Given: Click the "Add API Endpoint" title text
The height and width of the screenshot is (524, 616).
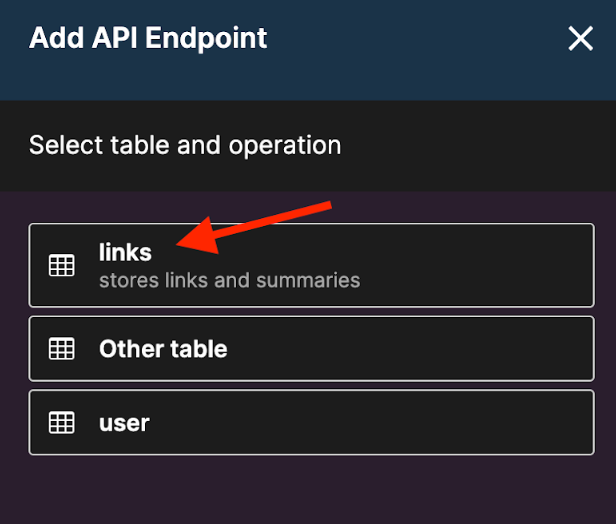Looking at the screenshot, I should pos(148,38).
